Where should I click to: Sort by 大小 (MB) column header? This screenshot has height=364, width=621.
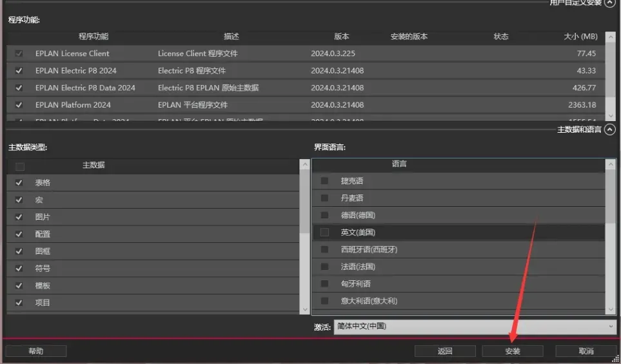(x=580, y=36)
